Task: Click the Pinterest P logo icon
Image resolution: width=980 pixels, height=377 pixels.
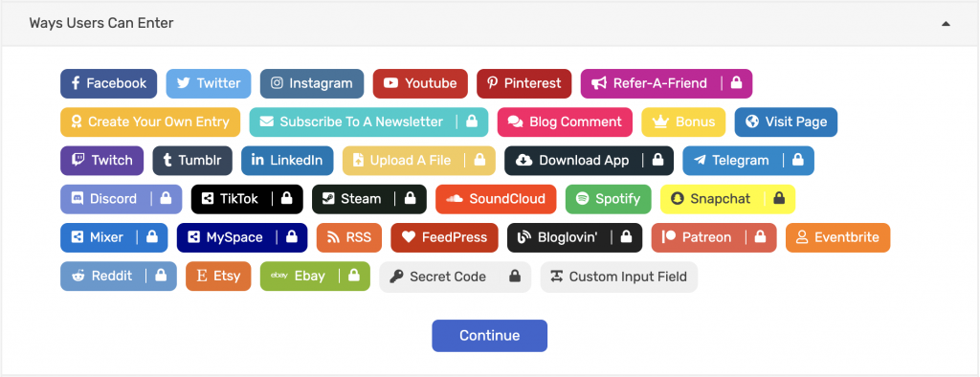Action: [493, 83]
